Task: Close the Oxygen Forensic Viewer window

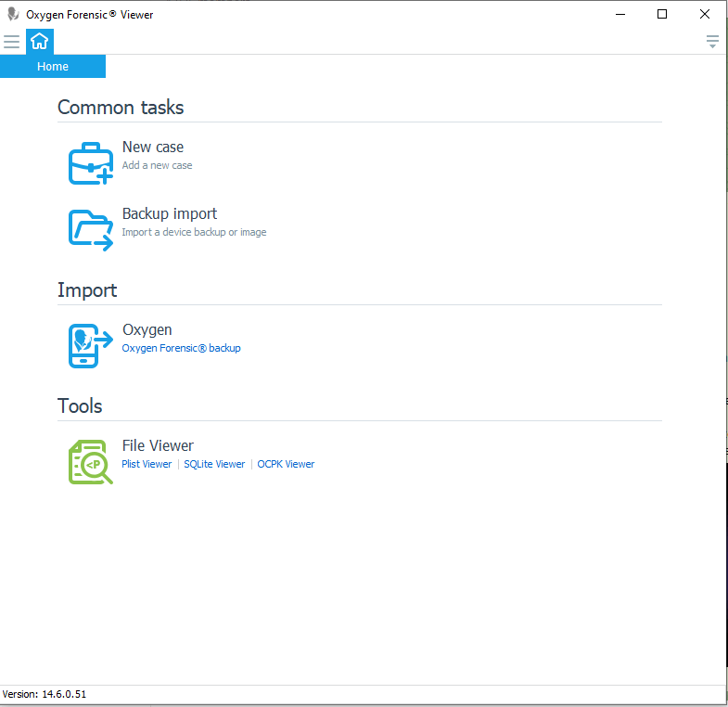Action: (x=704, y=15)
